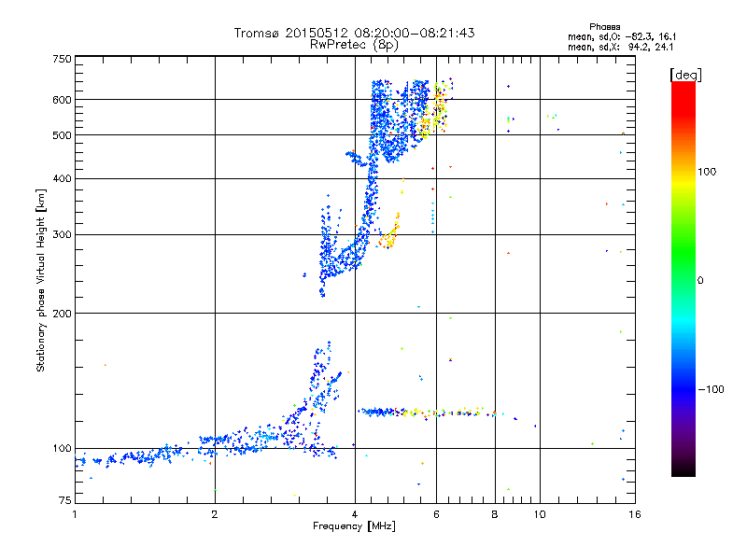Click the colorbar '-100' tick label

(x=712, y=389)
